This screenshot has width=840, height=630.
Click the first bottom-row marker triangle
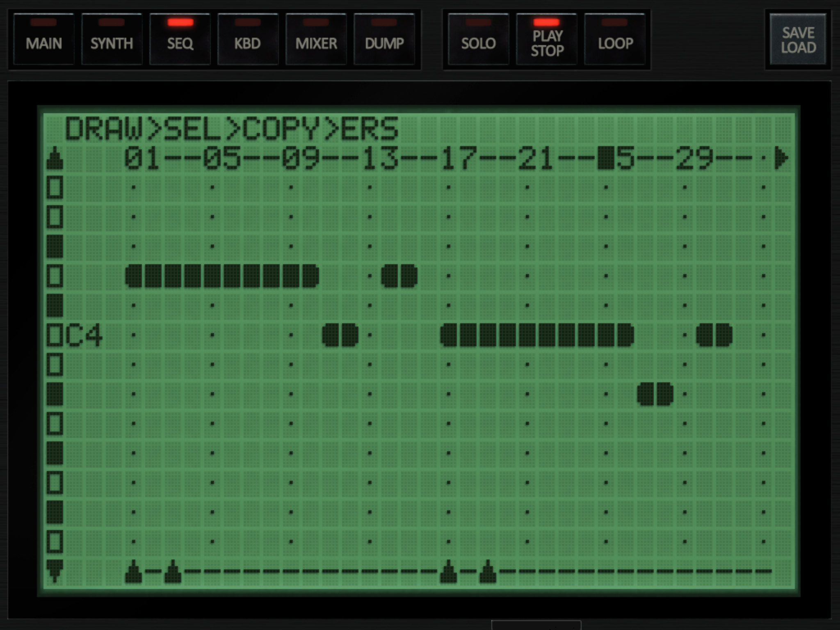133,571
